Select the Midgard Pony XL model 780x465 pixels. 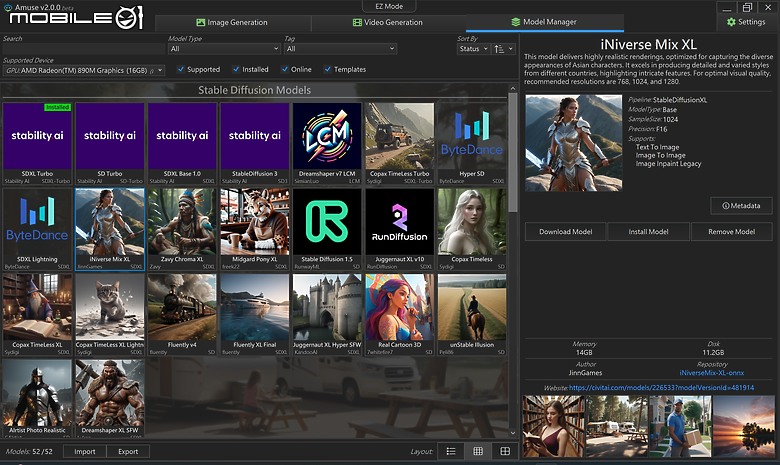(x=255, y=229)
